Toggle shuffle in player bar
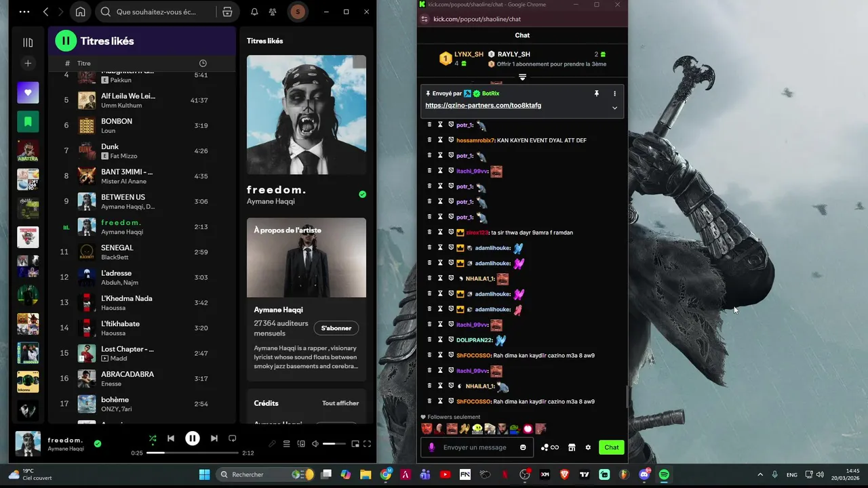The image size is (868, 488). click(152, 439)
